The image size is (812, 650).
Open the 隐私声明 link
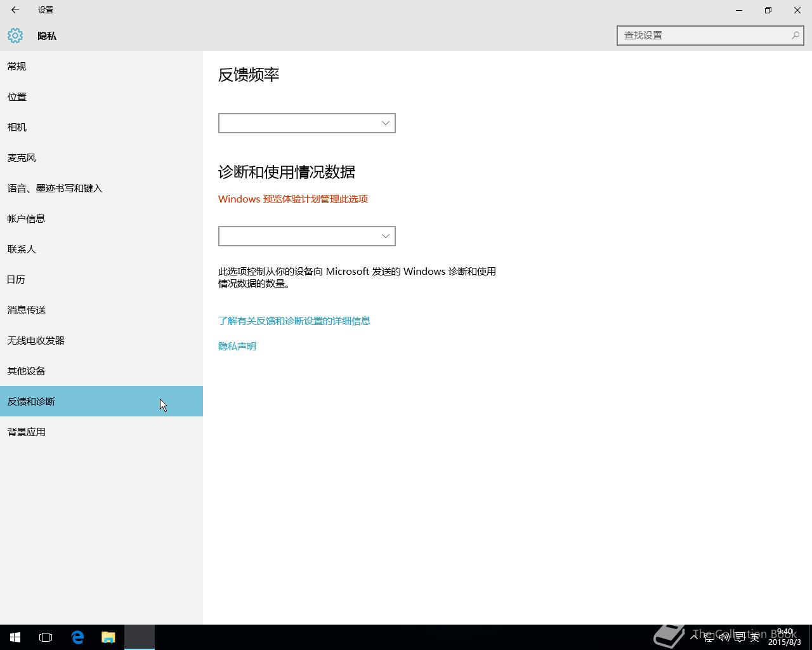click(x=237, y=346)
